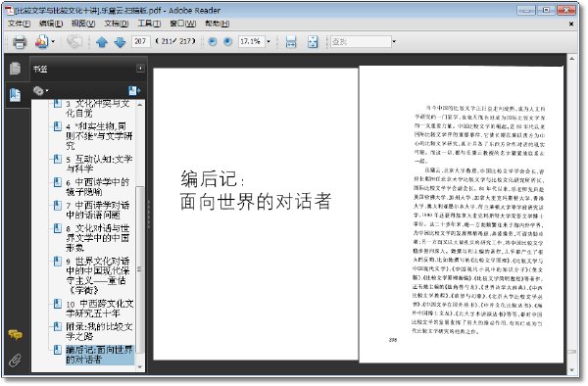Screen dimensions: 588x386
Task: Click page number 208 at page bottom
Action: coord(393,340)
